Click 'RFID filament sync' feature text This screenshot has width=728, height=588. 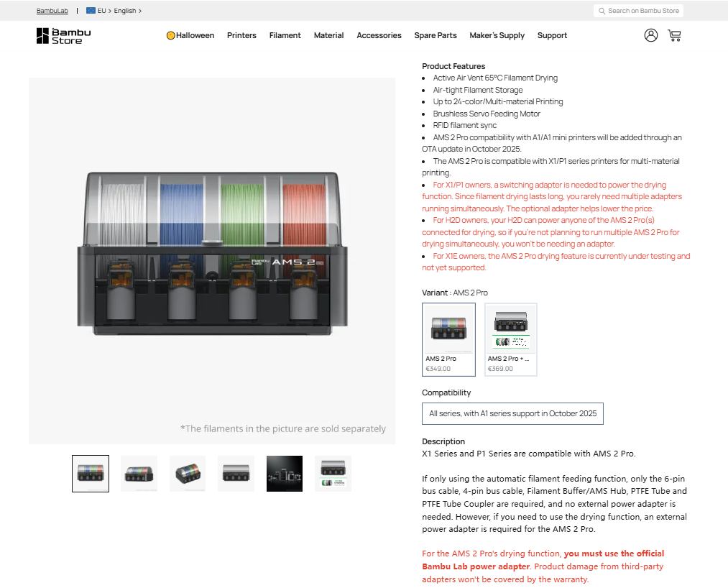point(465,125)
